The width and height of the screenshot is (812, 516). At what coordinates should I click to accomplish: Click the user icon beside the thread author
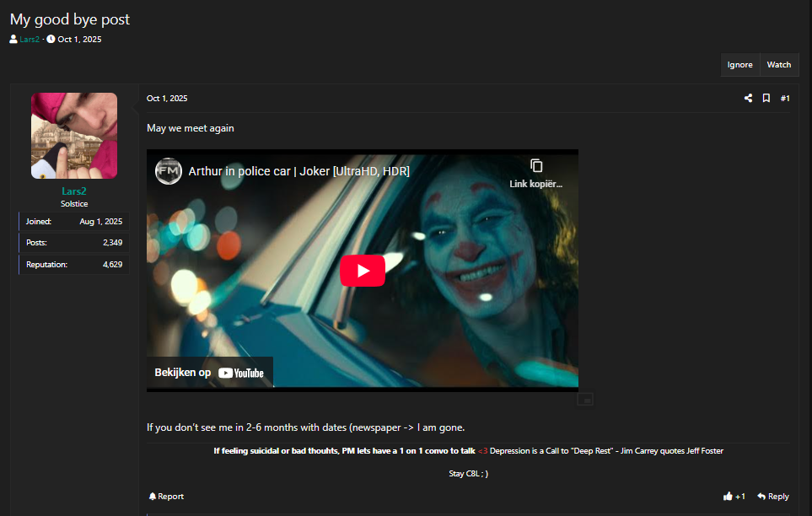pos(13,40)
